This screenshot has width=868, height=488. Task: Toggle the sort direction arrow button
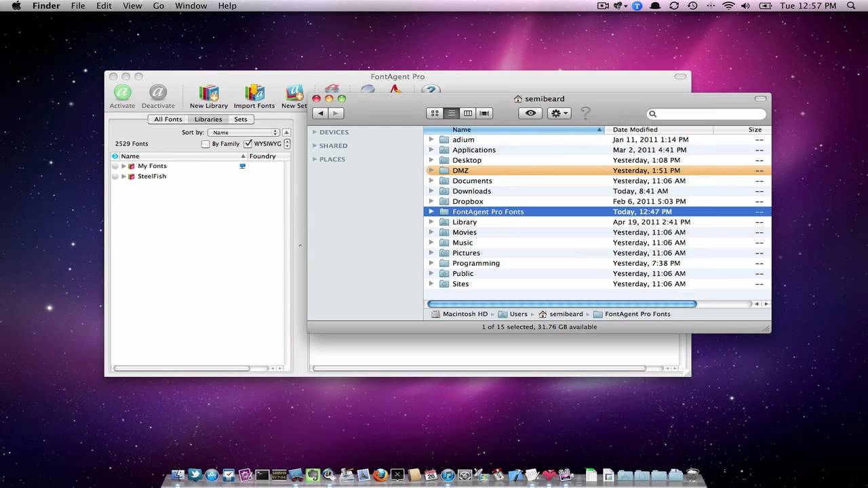[287, 133]
